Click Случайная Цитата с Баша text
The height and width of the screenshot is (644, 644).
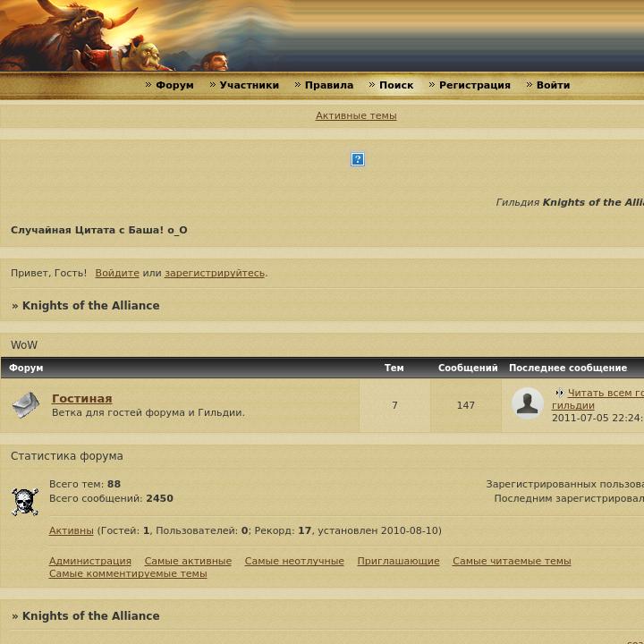coord(99,230)
